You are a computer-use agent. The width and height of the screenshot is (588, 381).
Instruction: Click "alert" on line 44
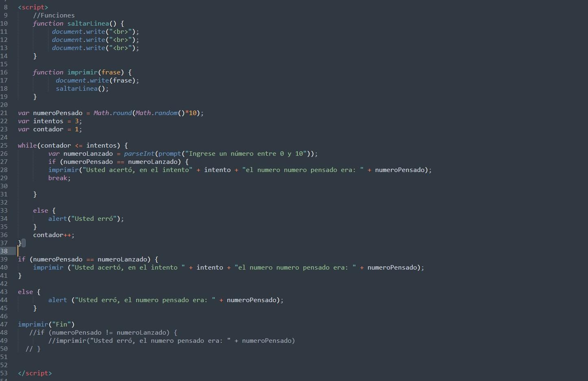click(x=58, y=300)
